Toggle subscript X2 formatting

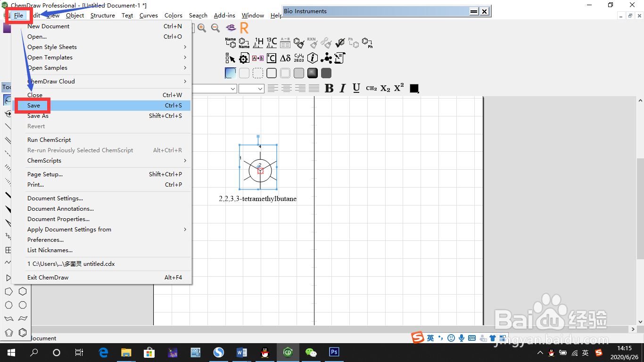[x=385, y=88]
